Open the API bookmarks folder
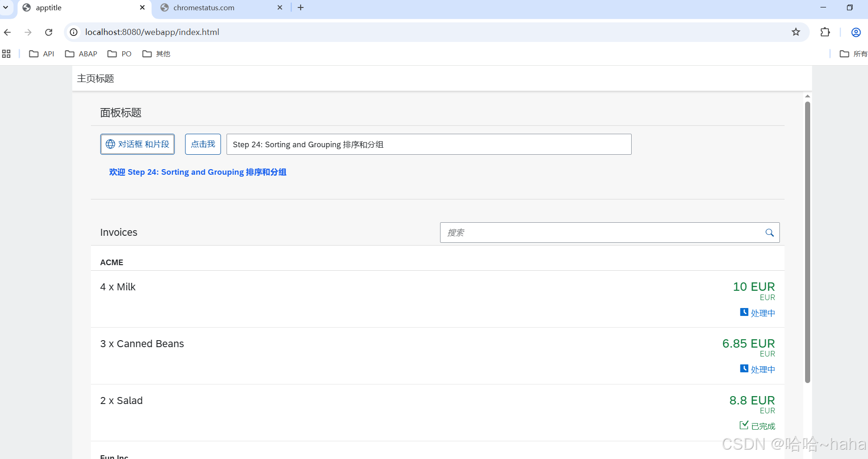 coord(42,54)
